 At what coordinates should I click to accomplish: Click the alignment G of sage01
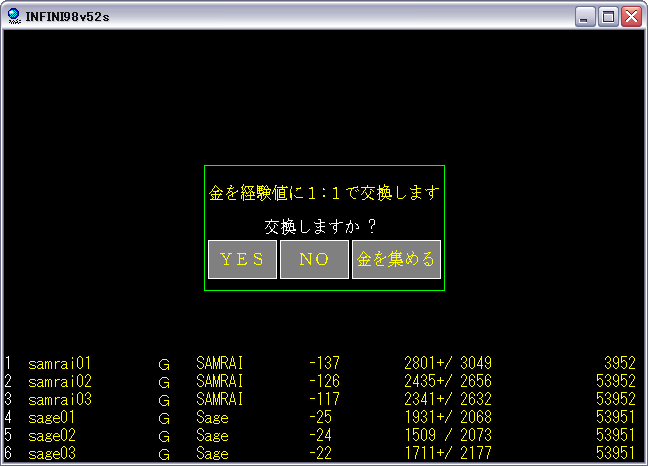(x=164, y=419)
